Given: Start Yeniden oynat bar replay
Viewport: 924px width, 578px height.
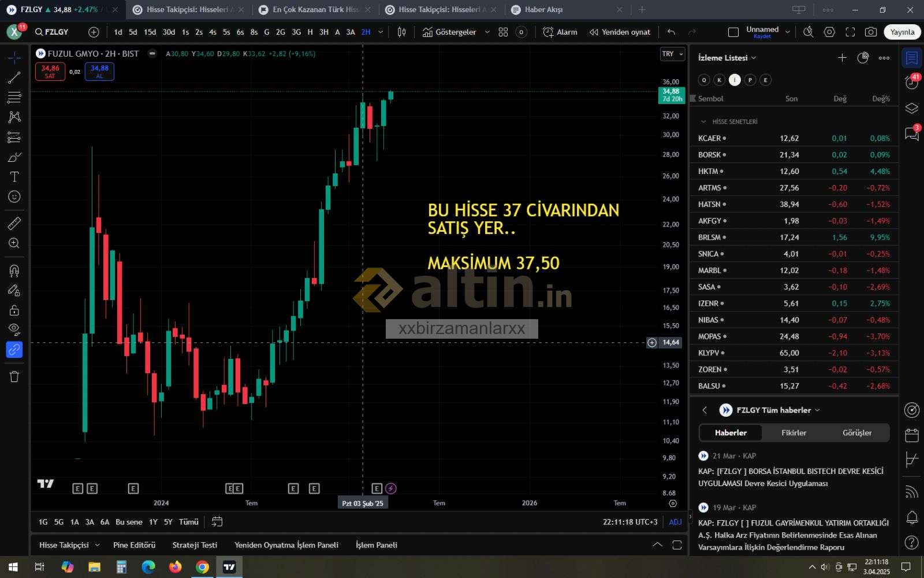Looking at the screenshot, I should (x=620, y=32).
